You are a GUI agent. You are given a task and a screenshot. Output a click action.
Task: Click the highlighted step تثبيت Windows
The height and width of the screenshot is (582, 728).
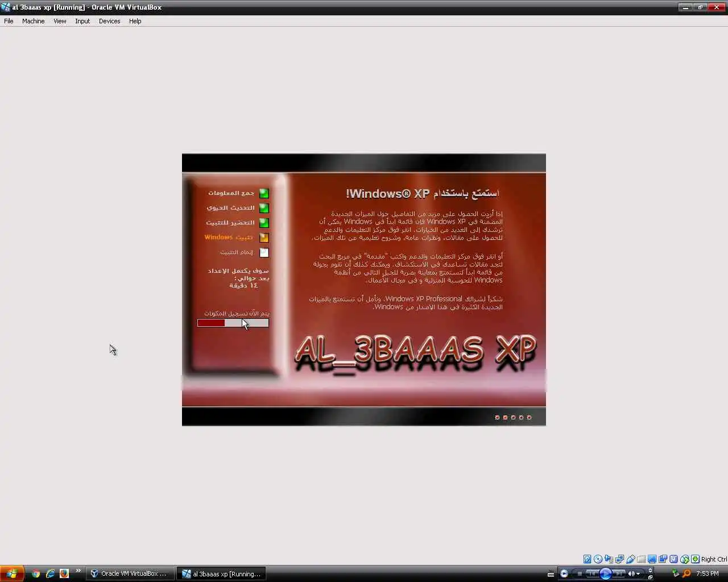pyautogui.click(x=229, y=238)
